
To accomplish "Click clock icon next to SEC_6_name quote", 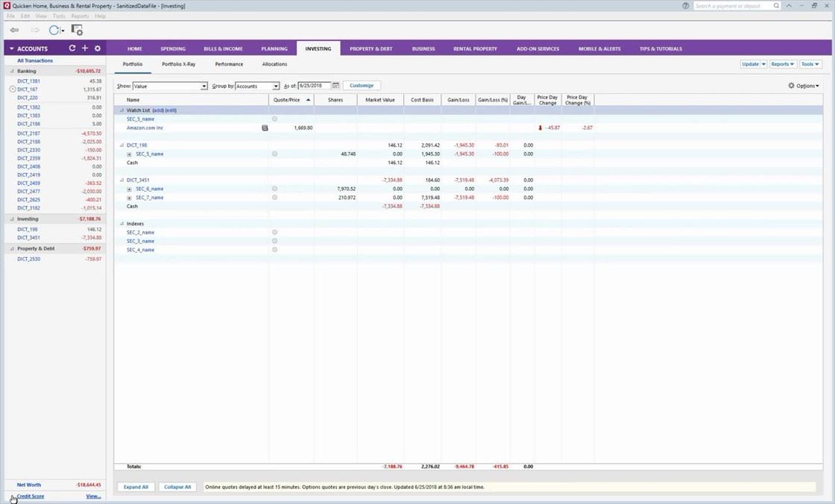I will click(x=274, y=189).
